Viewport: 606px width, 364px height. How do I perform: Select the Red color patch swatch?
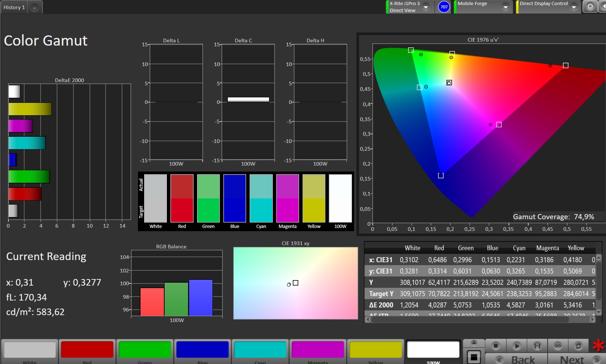click(x=87, y=350)
